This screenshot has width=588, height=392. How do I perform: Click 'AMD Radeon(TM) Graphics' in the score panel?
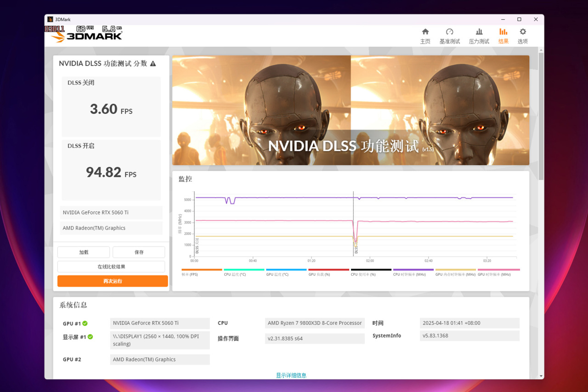coord(112,228)
